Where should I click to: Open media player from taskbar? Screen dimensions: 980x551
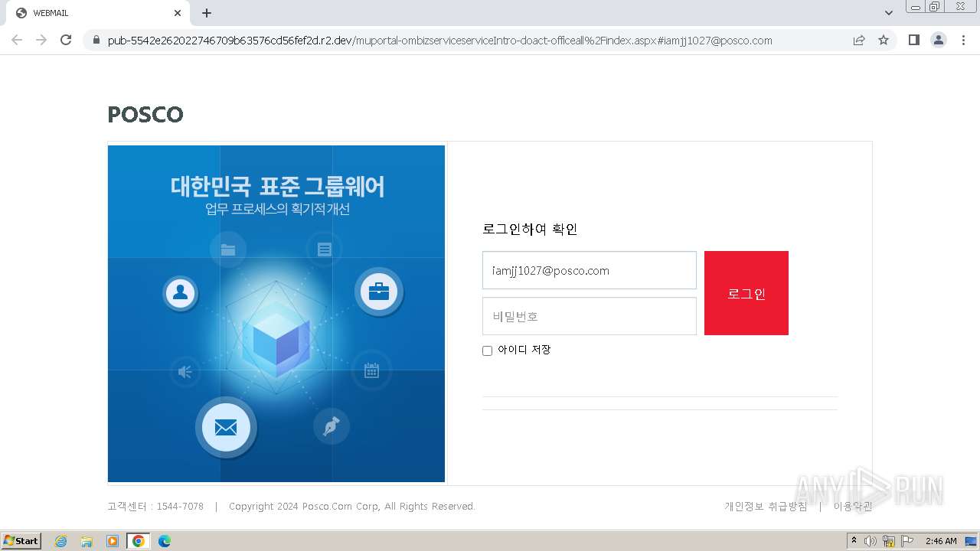pos(113,541)
